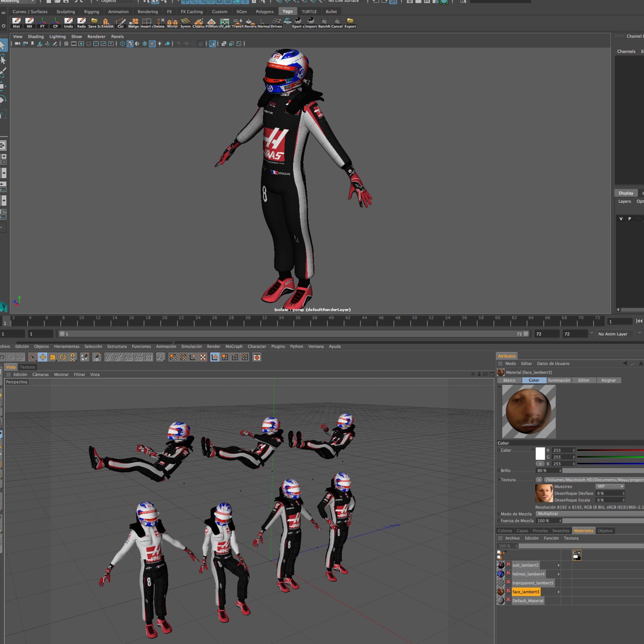Click the Brillo value stepper arrows
Viewport: 644px width, 644px height.
[x=560, y=471]
